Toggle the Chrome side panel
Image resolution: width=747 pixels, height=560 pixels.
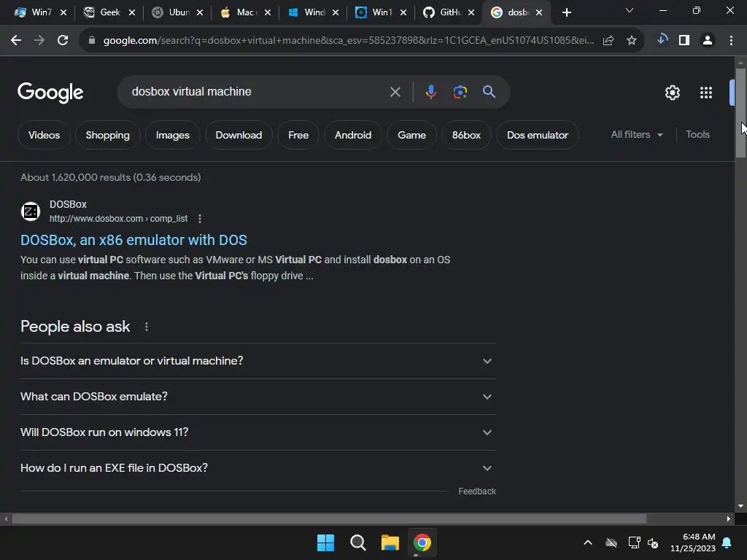pyautogui.click(x=684, y=41)
